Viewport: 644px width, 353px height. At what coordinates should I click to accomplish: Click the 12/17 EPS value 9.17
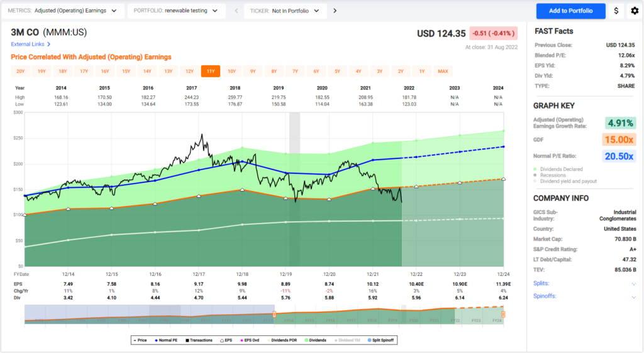coord(199,284)
